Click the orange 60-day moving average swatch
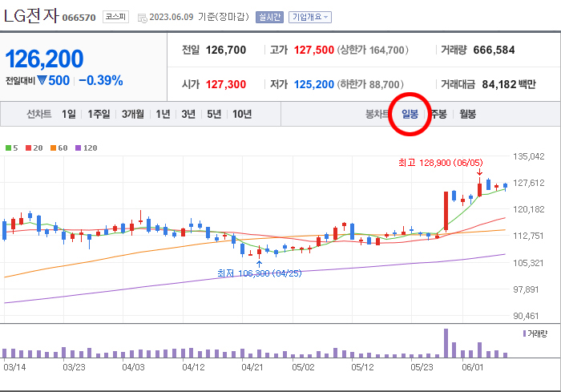This screenshot has width=561, height=392. [54, 148]
